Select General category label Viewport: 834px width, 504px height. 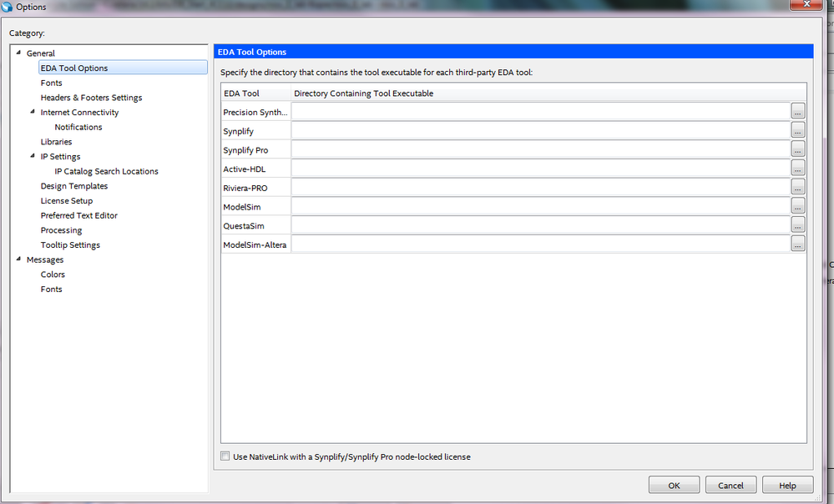(x=41, y=53)
